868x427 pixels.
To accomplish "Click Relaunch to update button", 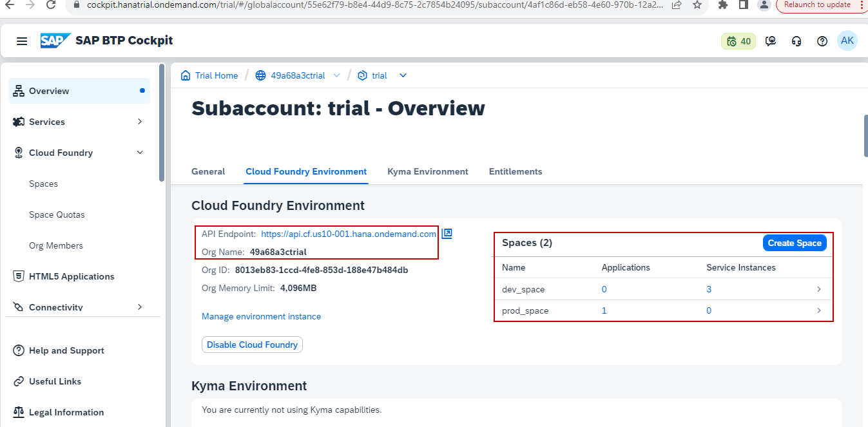I will pyautogui.click(x=817, y=5).
